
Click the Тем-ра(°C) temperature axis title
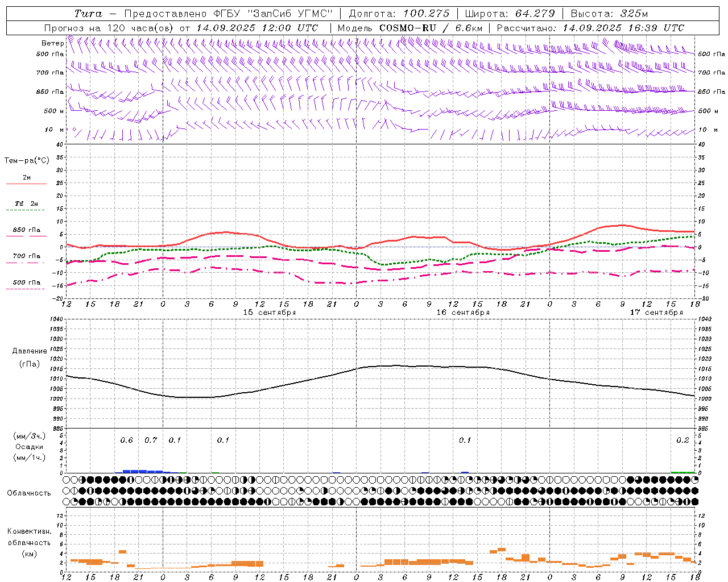coord(27,161)
